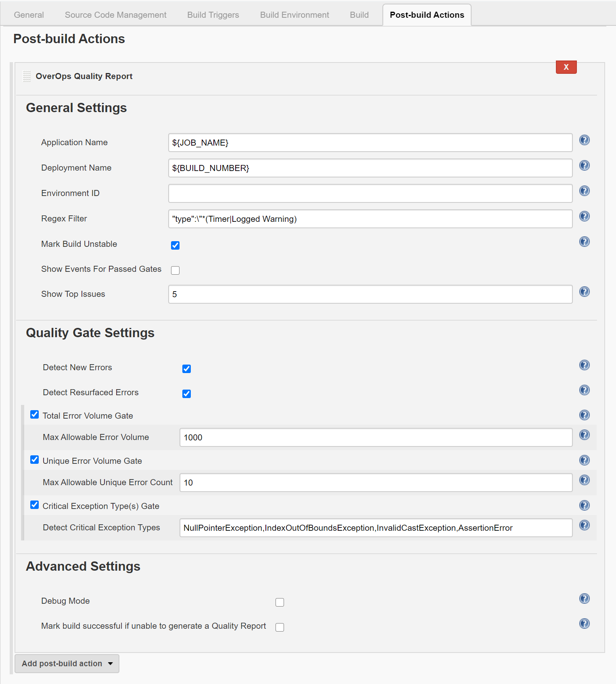Click Max Allowable Unique Error Count field
The width and height of the screenshot is (616, 684).
376,483
